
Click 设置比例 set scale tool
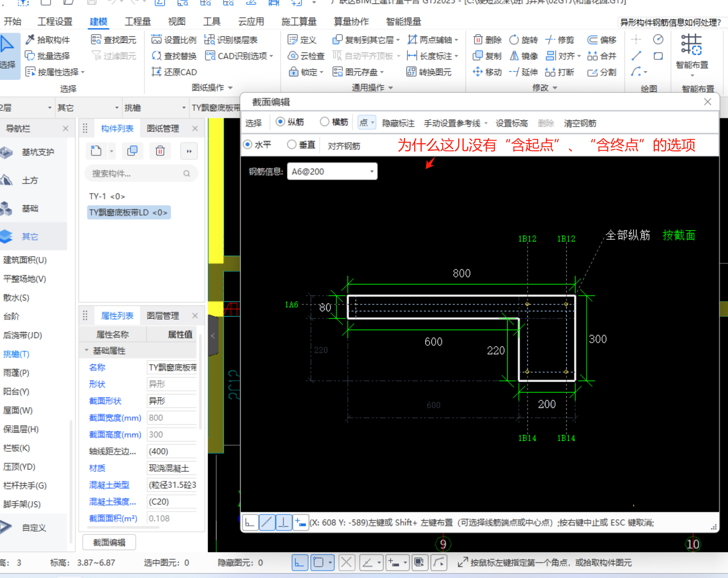point(174,40)
